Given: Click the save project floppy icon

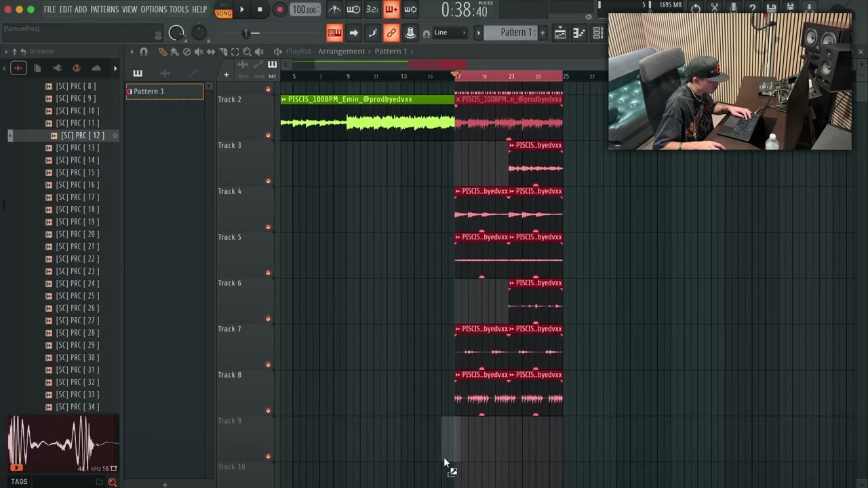Looking at the screenshot, I should tap(772, 8).
